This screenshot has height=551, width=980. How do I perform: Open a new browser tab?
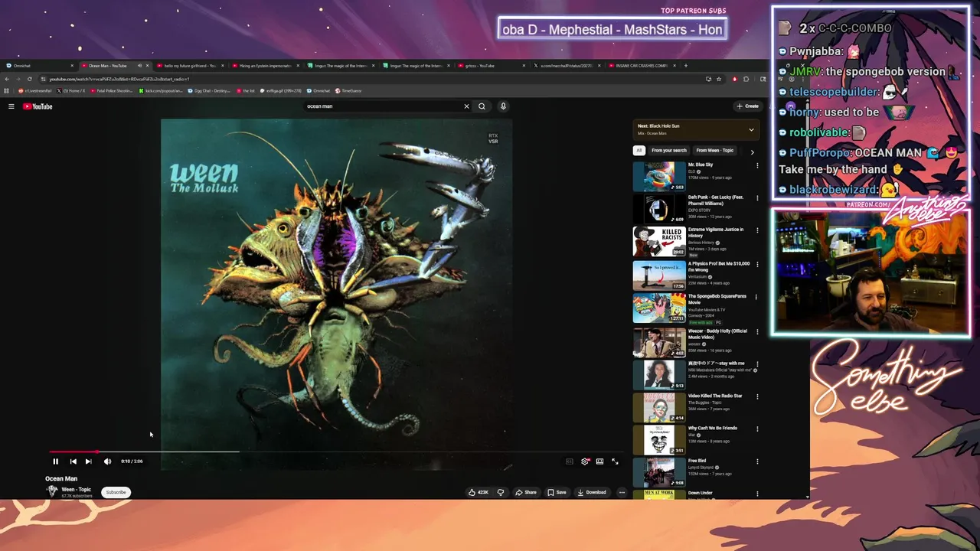coord(685,66)
